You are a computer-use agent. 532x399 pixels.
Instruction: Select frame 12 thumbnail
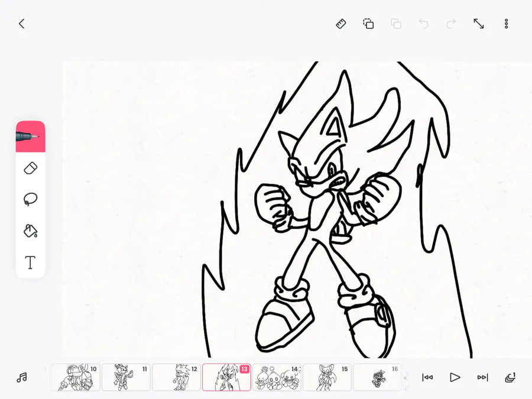(176, 377)
